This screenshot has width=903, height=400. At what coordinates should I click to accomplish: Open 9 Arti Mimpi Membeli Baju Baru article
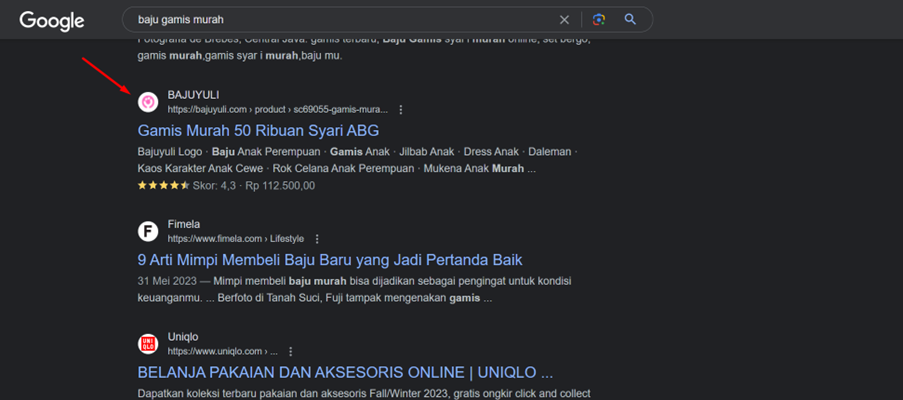[x=330, y=260]
